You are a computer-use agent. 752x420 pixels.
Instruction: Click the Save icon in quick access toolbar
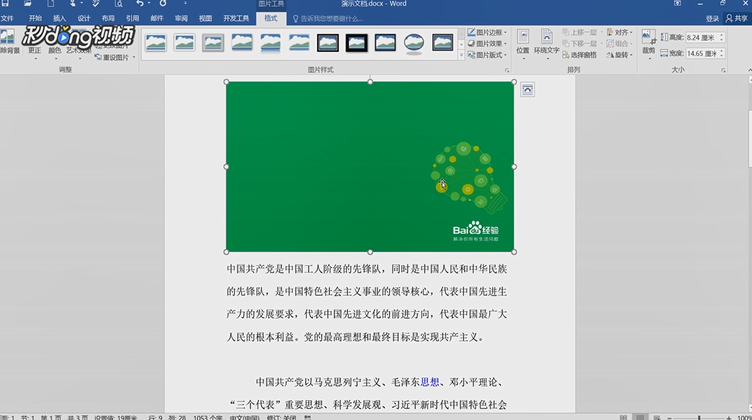tap(5, 3)
